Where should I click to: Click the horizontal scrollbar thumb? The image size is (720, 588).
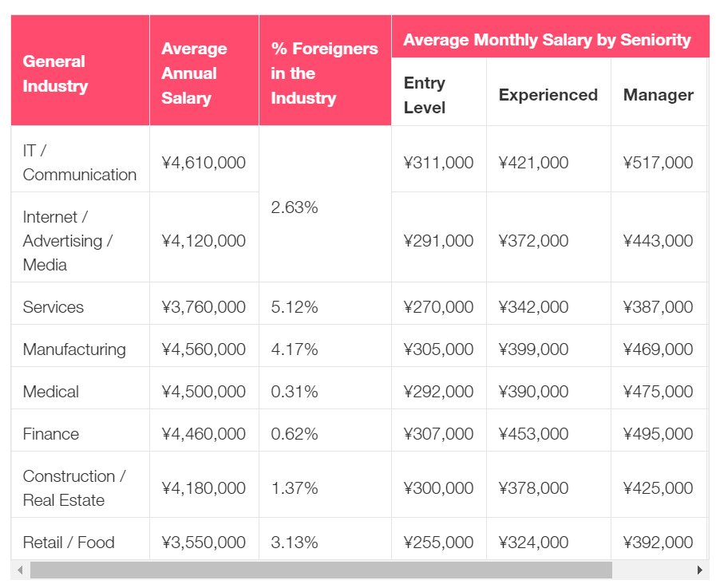321,570
